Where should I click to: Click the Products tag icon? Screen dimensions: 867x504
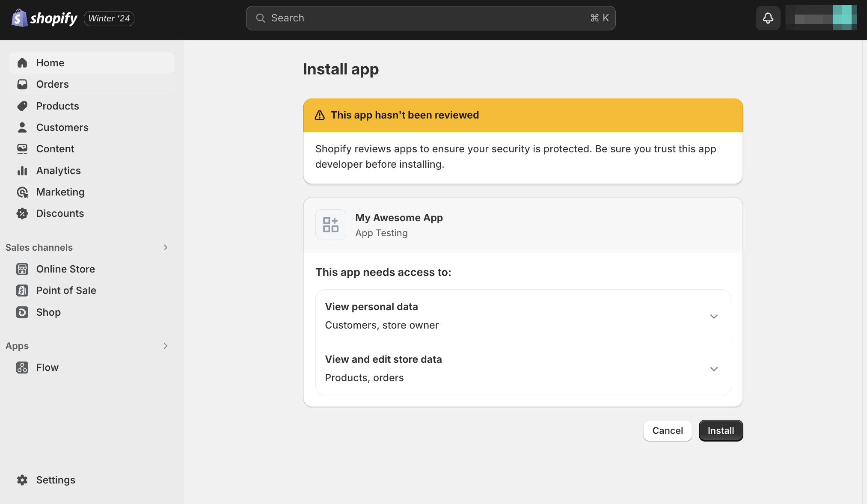22,106
